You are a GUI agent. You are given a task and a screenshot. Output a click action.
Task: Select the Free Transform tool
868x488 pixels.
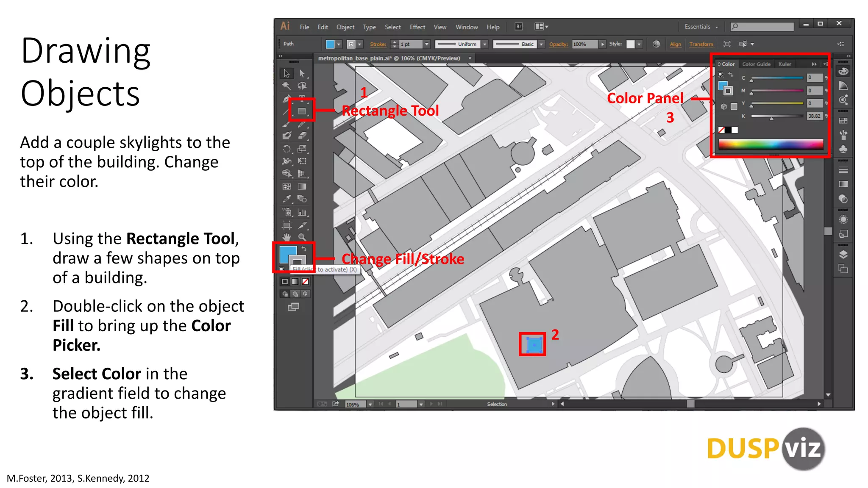point(302,161)
